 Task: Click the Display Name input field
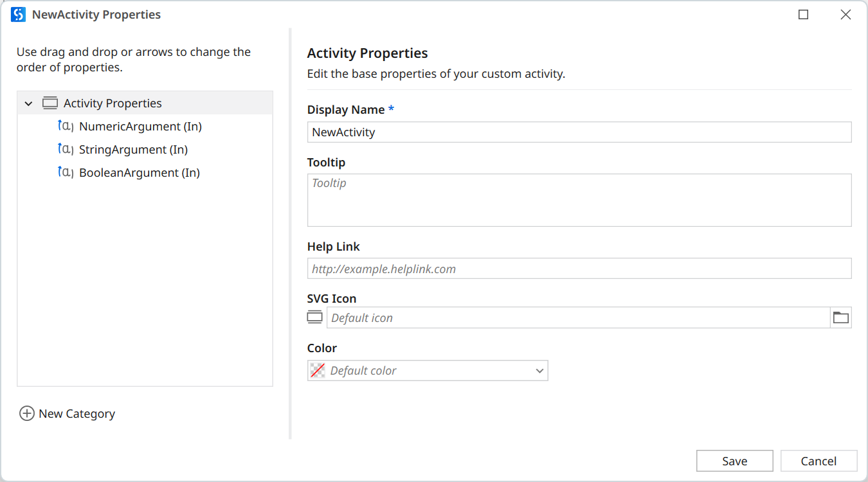tap(579, 132)
